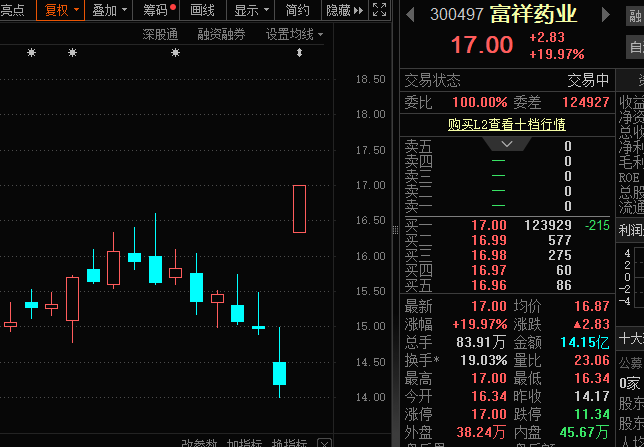The height and width of the screenshot is (447, 644).
Task: Click the first star event marker
Action: [31, 52]
